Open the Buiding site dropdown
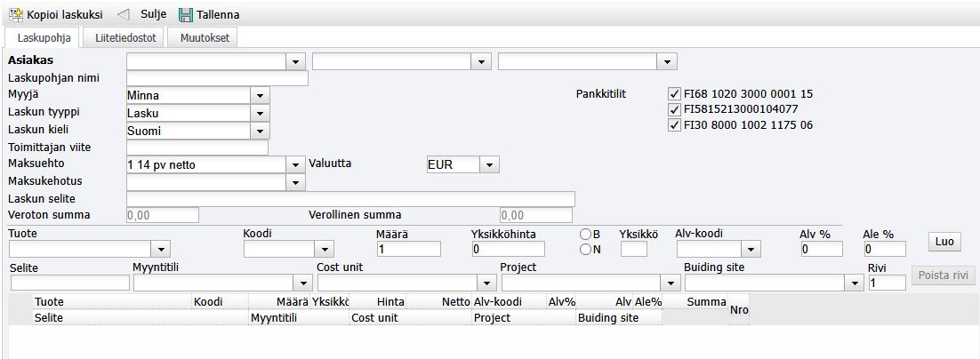The image size is (980, 359). tap(855, 283)
